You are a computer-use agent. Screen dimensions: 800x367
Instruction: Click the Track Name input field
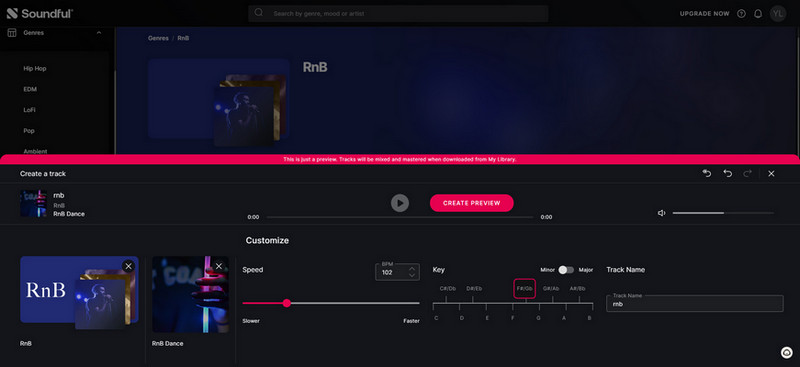click(x=694, y=303)
